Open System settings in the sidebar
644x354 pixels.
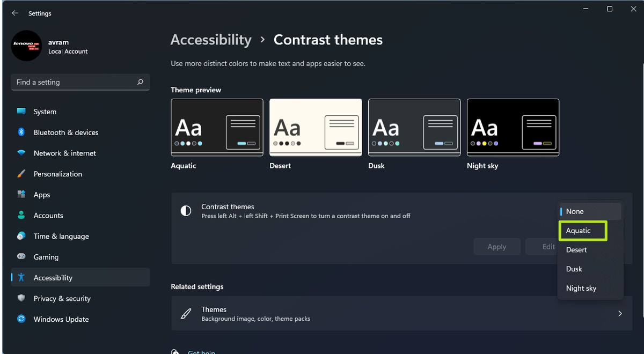coord(45,112)
